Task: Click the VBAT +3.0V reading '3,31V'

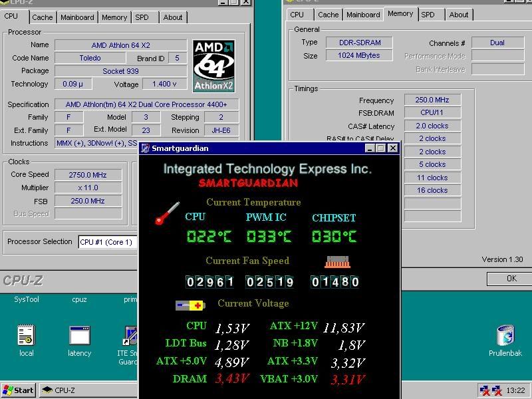Action: [348, 379]
